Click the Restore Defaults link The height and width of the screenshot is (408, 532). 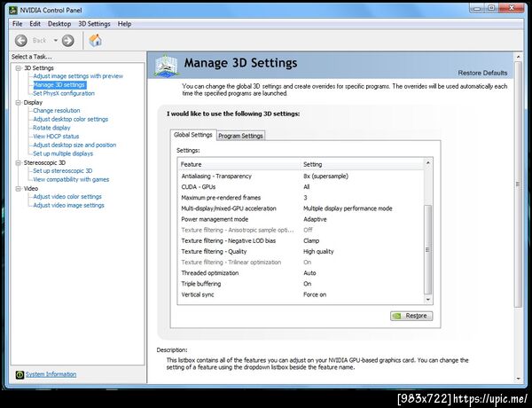click(x=482, y=73)
